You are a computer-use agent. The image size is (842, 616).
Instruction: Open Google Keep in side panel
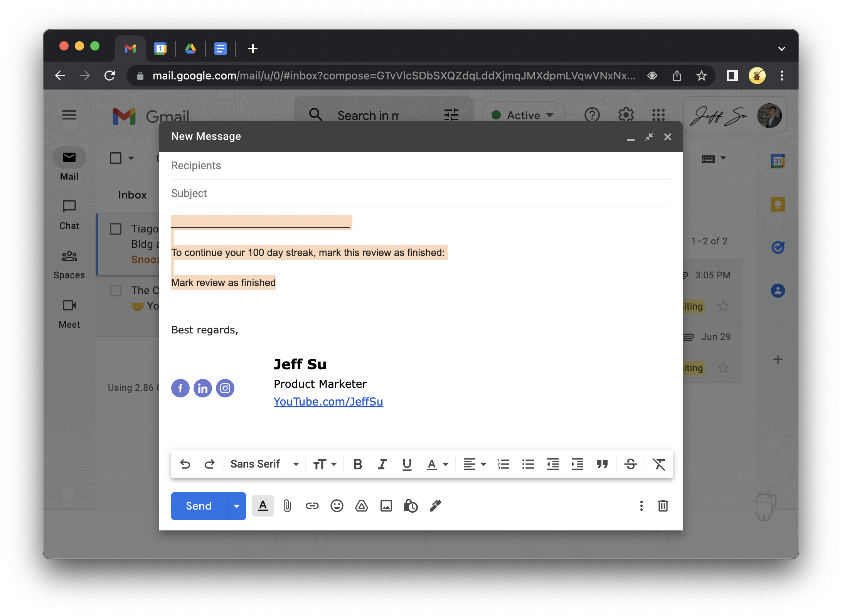click(x=778, y=204)
